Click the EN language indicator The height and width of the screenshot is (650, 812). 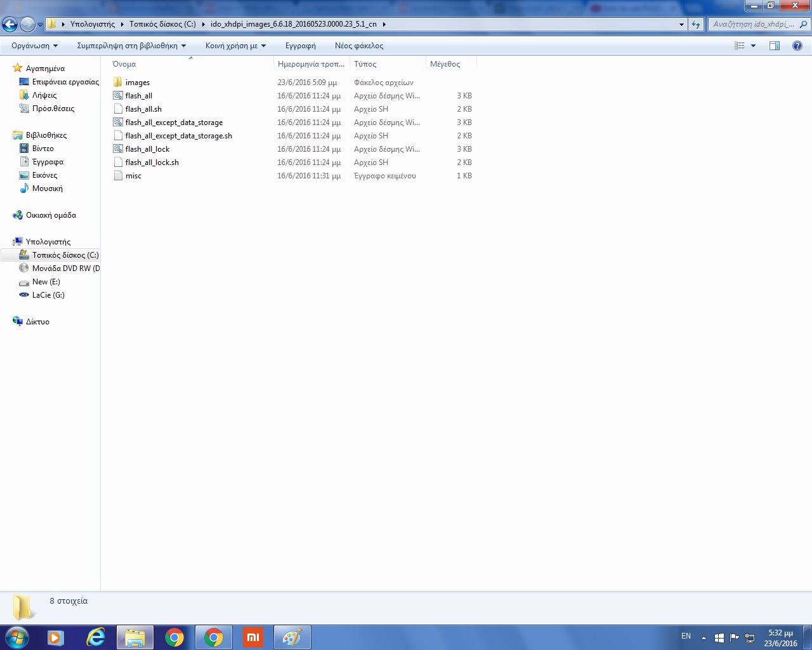686,636
